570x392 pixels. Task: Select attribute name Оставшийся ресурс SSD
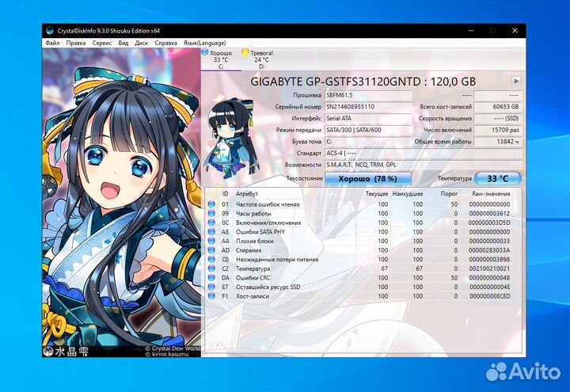(x=268, y=287)
